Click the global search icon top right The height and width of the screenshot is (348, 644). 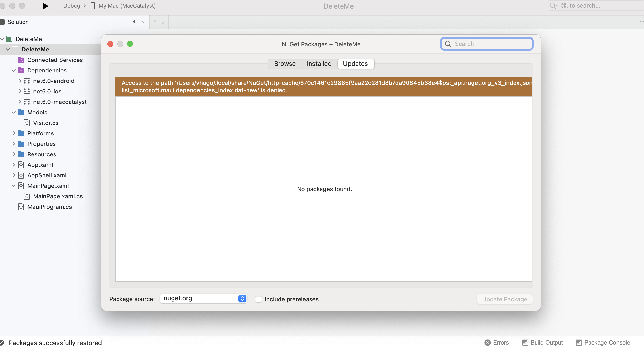tap(553, 6)
